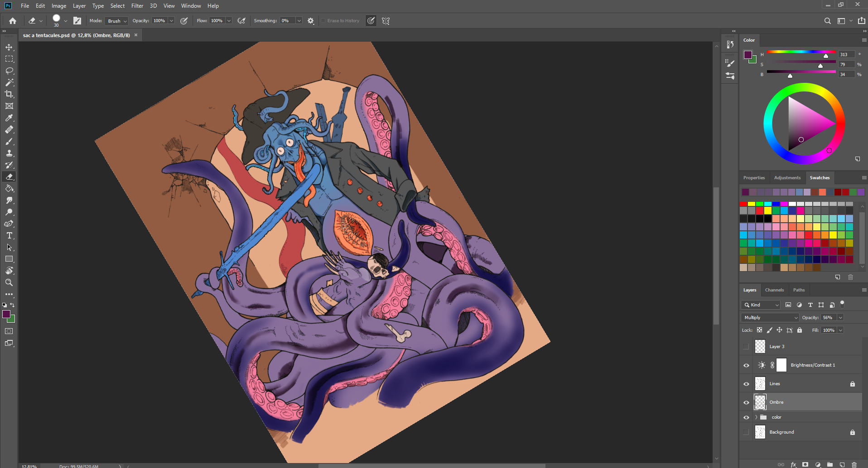The height and width of the screenshot is (468, 868).
Task: Switch to the Channels tab
Action: [774, 290]
